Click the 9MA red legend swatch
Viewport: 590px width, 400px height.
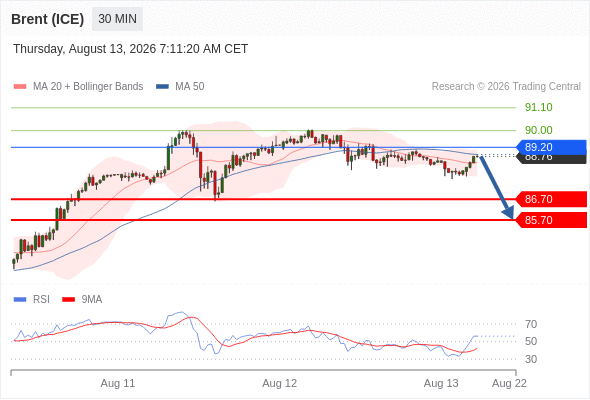point(68,300)
